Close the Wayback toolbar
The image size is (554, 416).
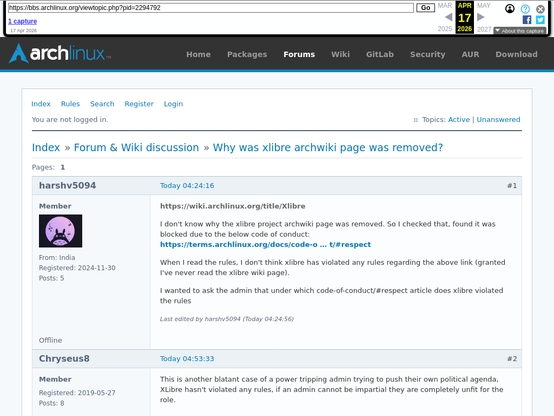pyautogui.click(x=540, y=9)
